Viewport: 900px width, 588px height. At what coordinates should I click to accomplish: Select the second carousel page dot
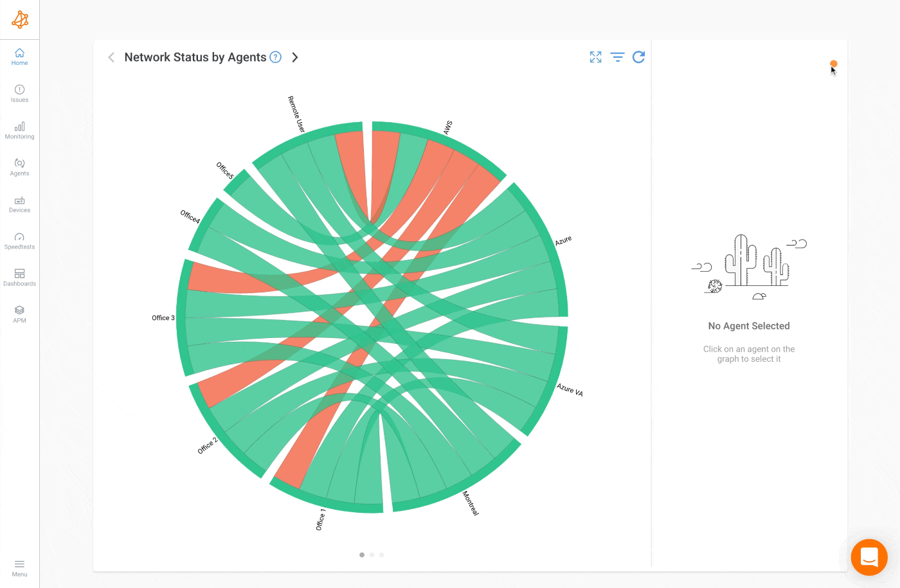[x=372, y=555]
